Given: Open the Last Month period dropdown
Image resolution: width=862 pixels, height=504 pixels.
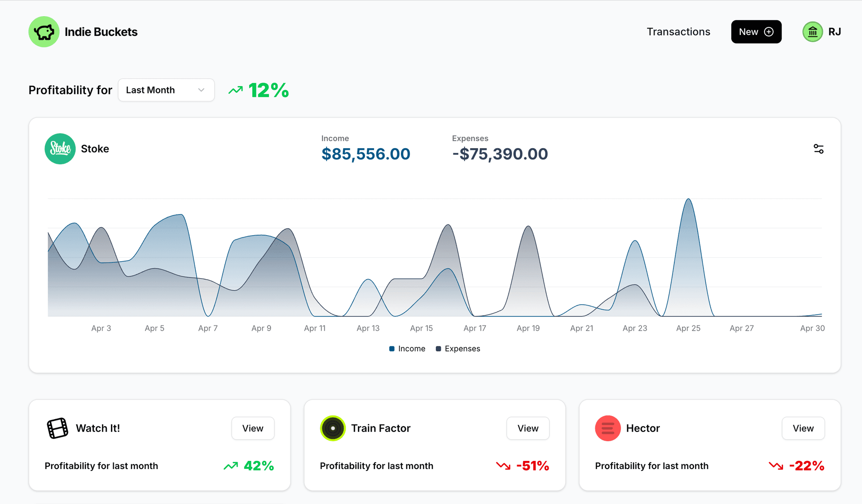Looking at the screenshot, I should tap(166, 90).
